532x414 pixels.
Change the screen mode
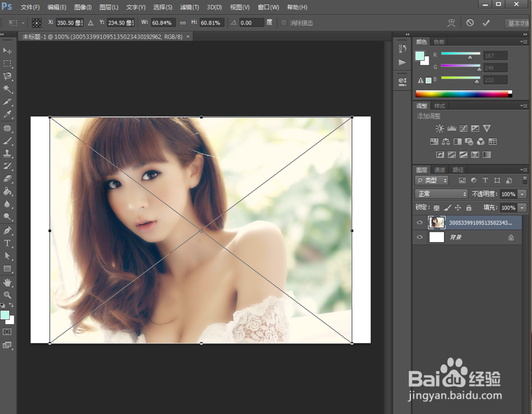[7, 345]
